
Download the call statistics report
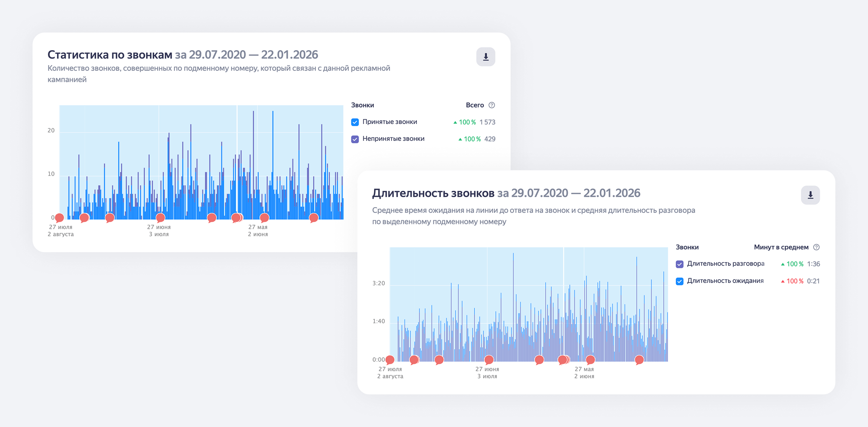pyautogui.click(x=486, y=57)
